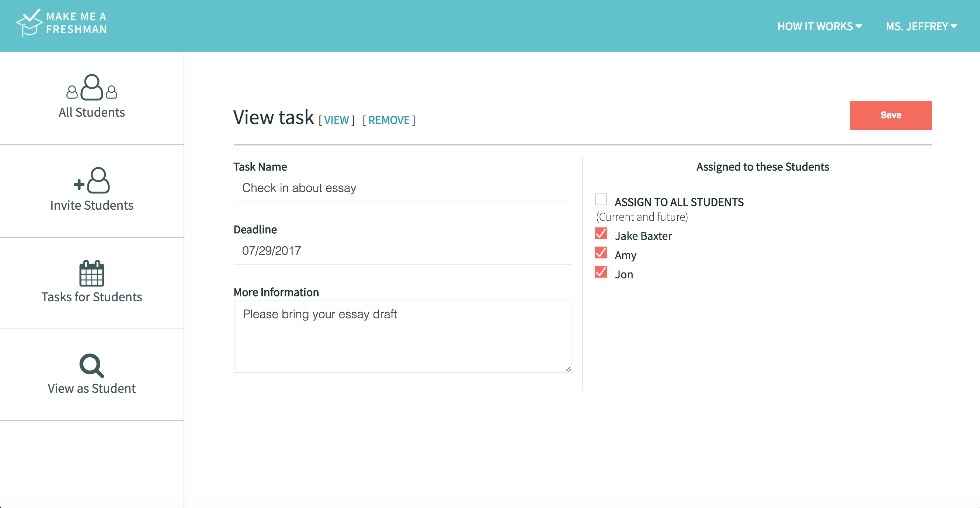Click into the Task Name field
The height and width of the screenshot is (508, 980).
pyautogui.click(x=402, y=188)
